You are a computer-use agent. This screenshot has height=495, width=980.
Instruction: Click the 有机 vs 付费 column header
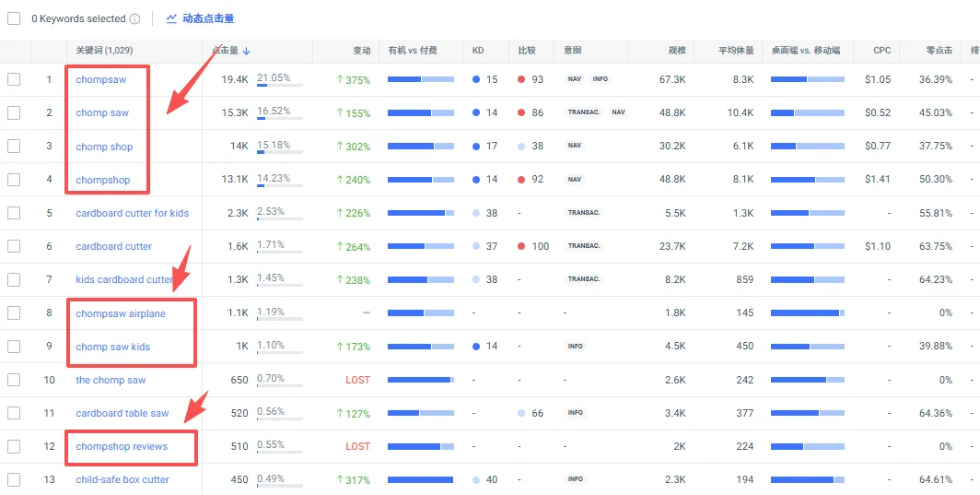[x=413, y=51]
